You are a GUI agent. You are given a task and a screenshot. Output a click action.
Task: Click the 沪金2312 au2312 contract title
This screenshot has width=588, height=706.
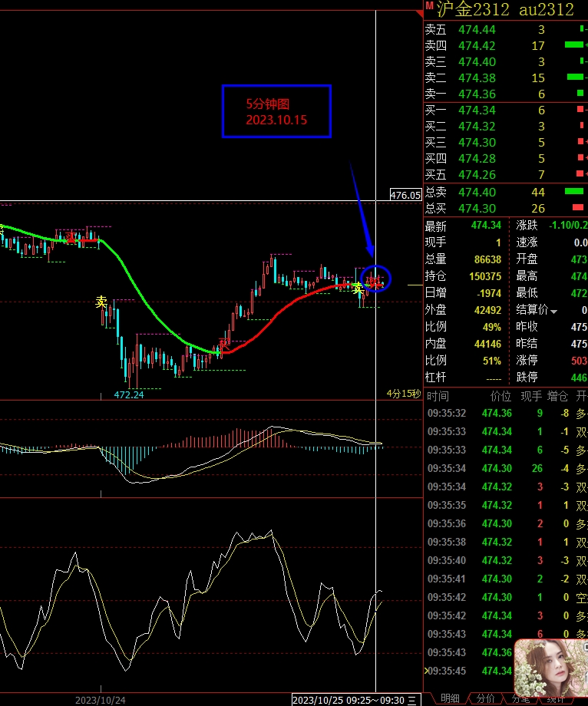pyautogui.click(x=505, y=9)
